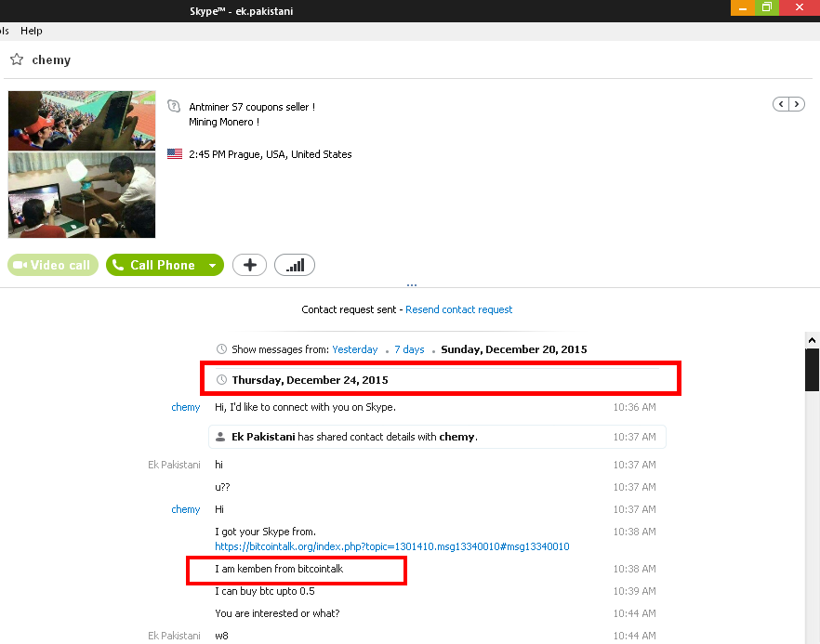Click the contact icon in shared details notice
The height and width of the screenshot is (644, 820).
tap(220, 437)
